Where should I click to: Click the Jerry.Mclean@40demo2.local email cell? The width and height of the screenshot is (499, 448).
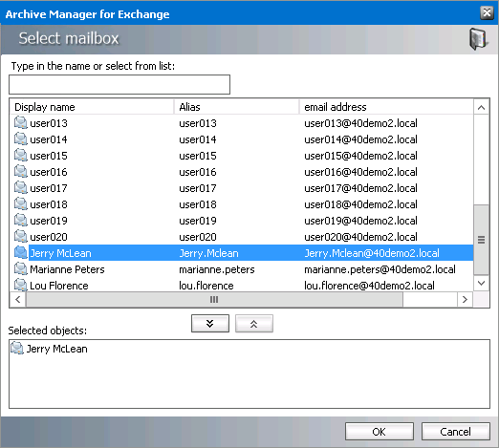[372, 253]
